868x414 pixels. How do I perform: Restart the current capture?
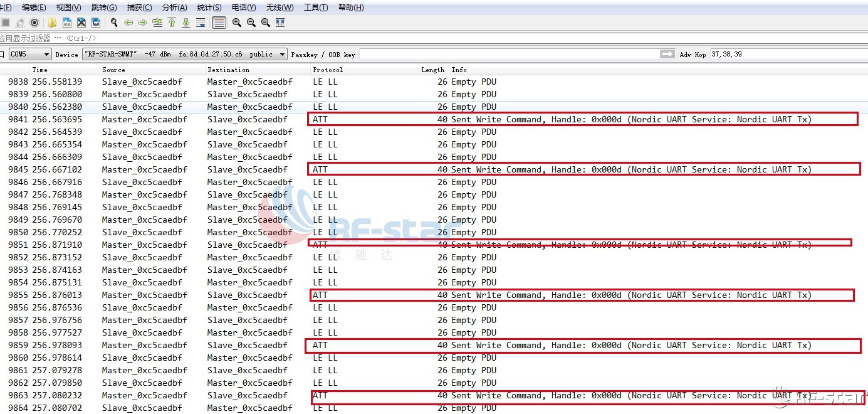tap(20, 23)
